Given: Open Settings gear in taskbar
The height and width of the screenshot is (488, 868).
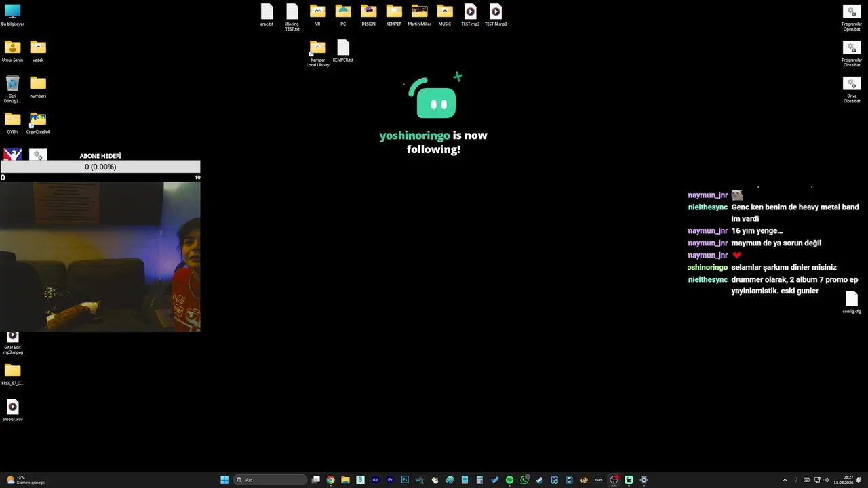Looking at the screenshot, I should click(x=644, y=480).
